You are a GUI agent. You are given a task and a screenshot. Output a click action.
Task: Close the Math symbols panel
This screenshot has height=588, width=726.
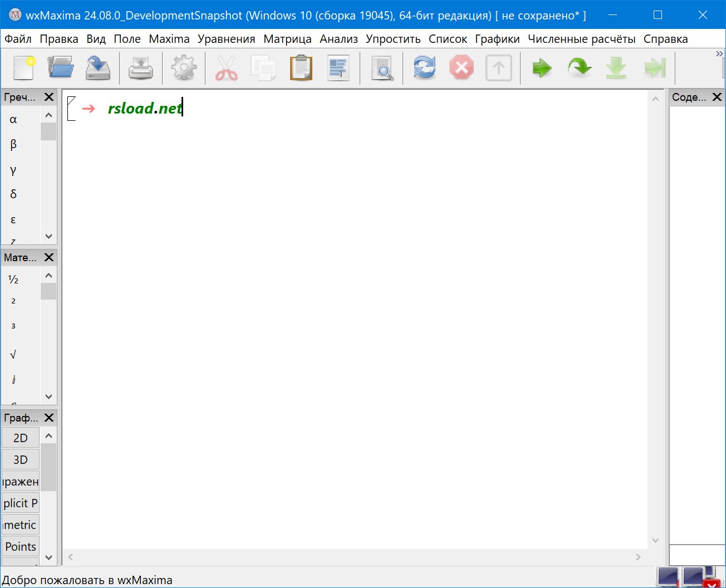click(x=49, y=257)
